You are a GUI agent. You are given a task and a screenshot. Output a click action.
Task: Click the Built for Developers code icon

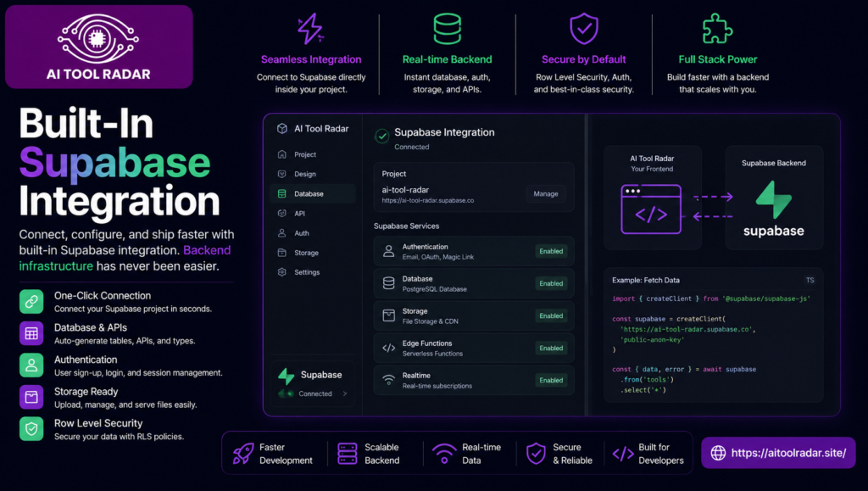[x=623, y=454]
